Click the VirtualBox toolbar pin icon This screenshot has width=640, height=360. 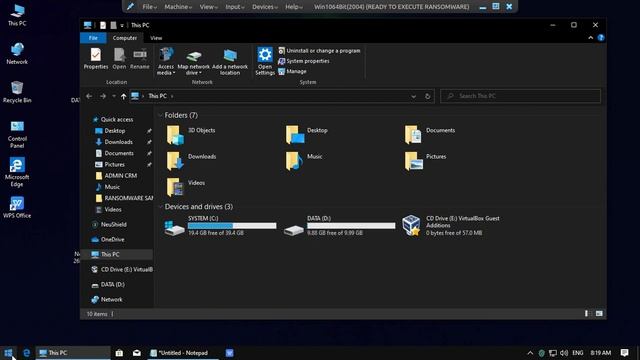tap(130, 7)
